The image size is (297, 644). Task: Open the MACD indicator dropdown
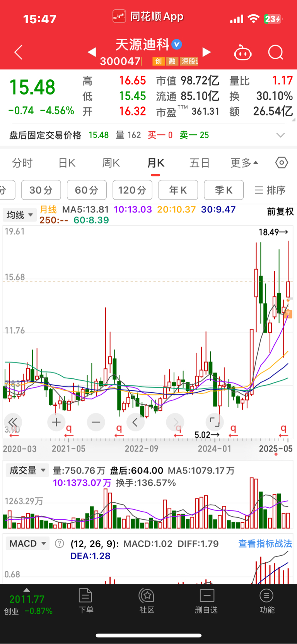coord(27,543)
